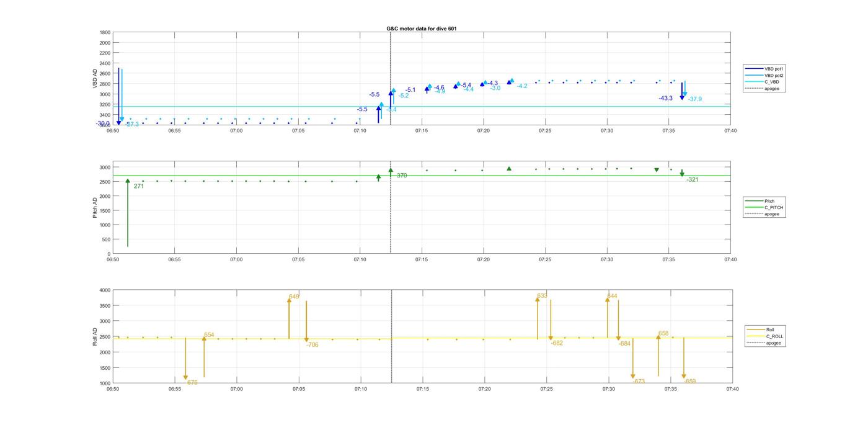This screenshot has height=430, width=868.
Task: Click the tall green pitch arrow labeled 271
Action: click(x=128, y=213)
